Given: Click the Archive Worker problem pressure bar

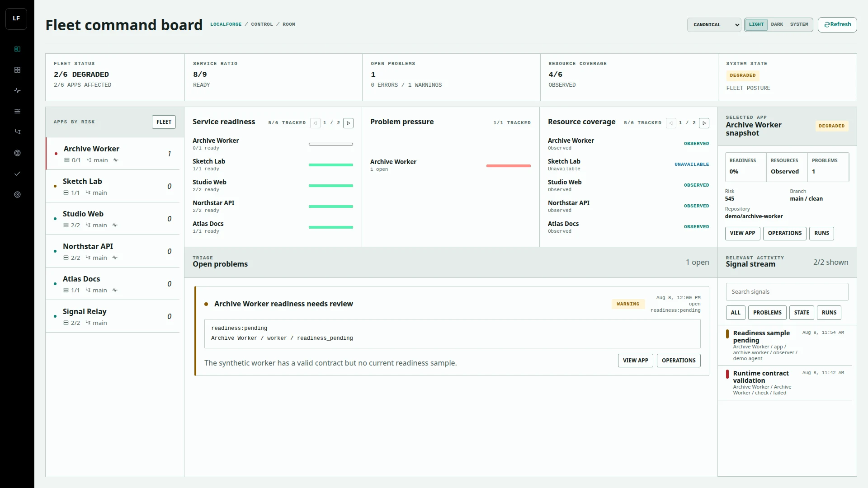Looking at the screenshot, I should click(x=508, y=166).
